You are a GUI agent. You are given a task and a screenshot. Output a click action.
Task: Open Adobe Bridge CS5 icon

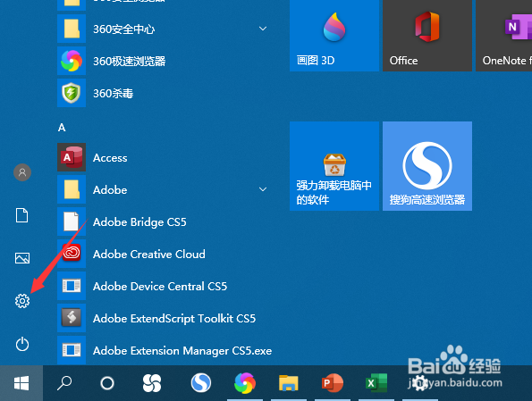point(72,221)
